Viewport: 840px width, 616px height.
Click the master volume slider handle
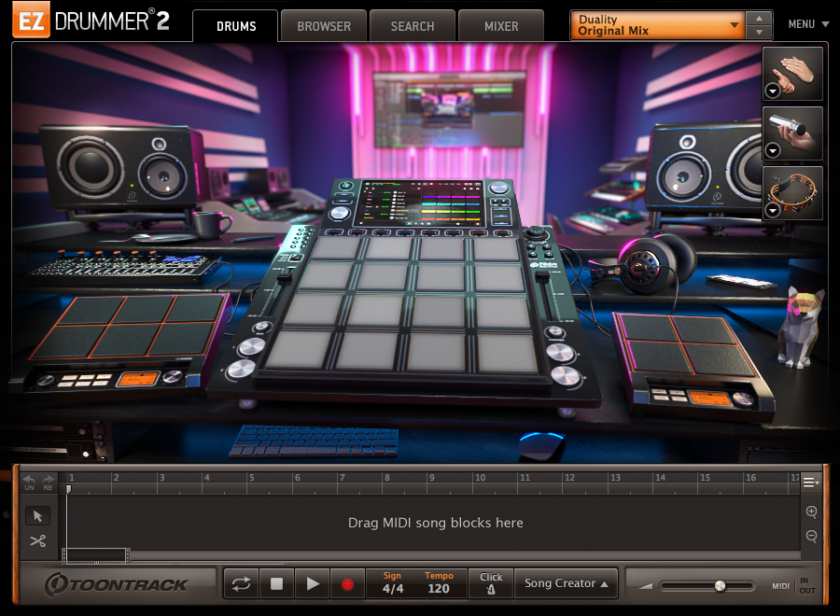point(720,586)
